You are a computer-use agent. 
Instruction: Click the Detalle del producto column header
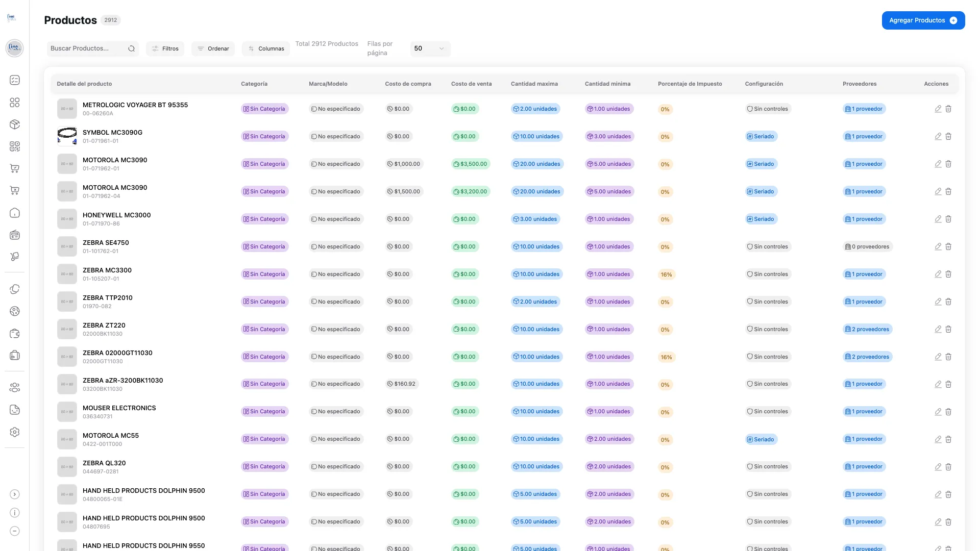84,84
